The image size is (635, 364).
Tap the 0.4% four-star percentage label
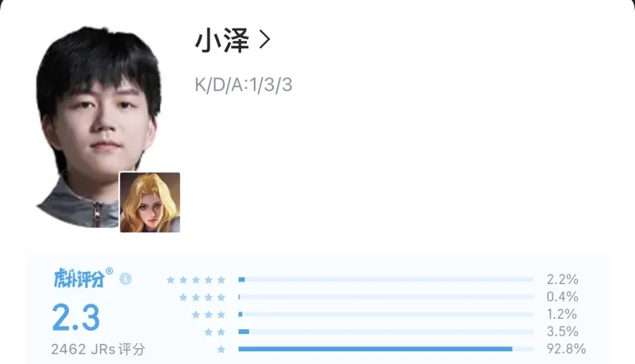[563, 297]
